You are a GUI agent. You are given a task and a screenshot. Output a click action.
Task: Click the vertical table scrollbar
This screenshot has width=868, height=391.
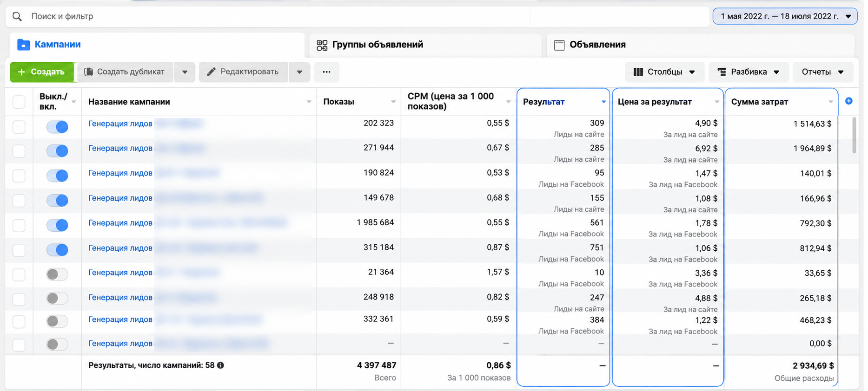click(x=854, y=135)
